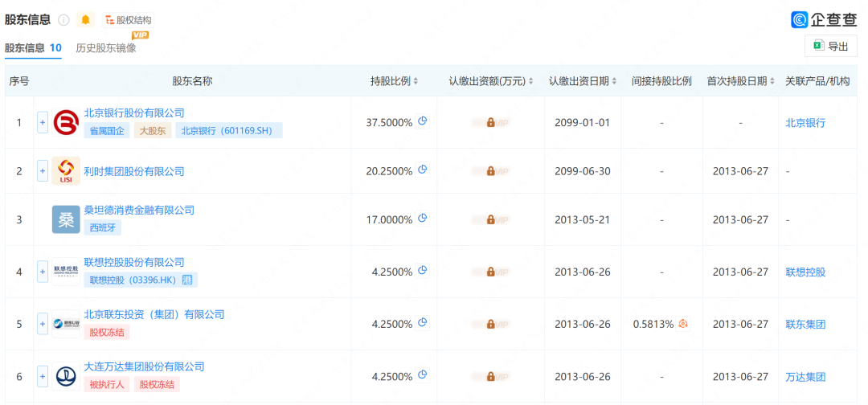Click the 间接持股比例 column header
This screenshot has width=868, height=405.
click(661, 81)
